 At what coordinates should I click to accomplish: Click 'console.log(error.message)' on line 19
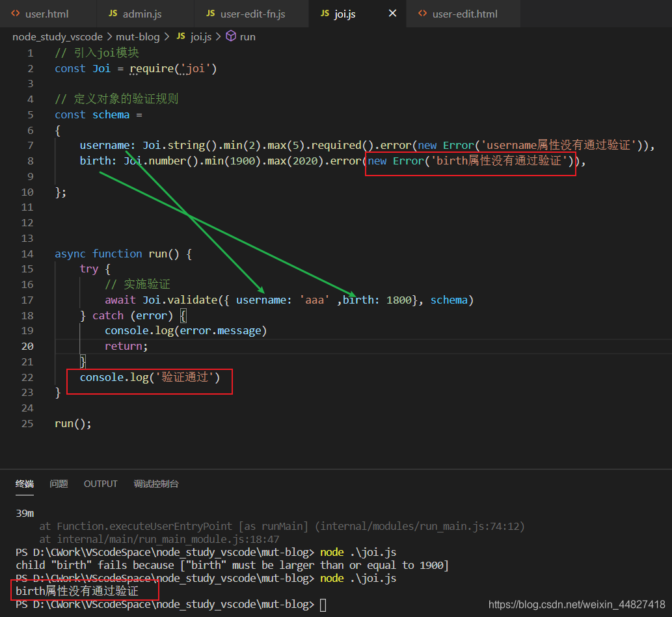coord(186,331)
